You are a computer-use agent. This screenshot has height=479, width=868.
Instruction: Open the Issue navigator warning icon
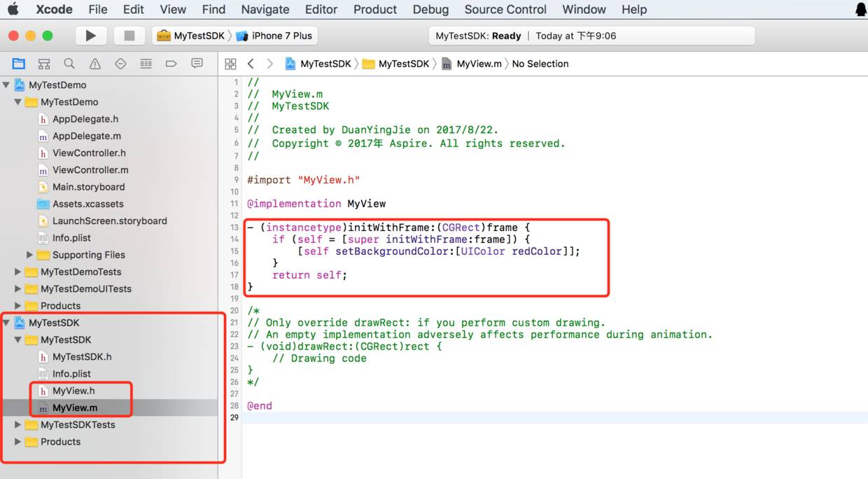pos(95,64)
